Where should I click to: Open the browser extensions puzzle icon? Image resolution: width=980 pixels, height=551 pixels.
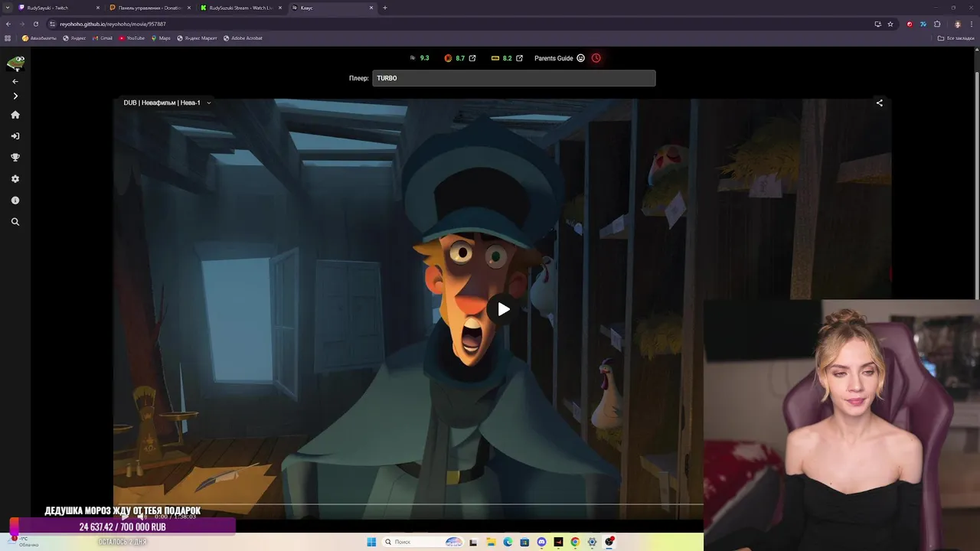coord(937,24)
